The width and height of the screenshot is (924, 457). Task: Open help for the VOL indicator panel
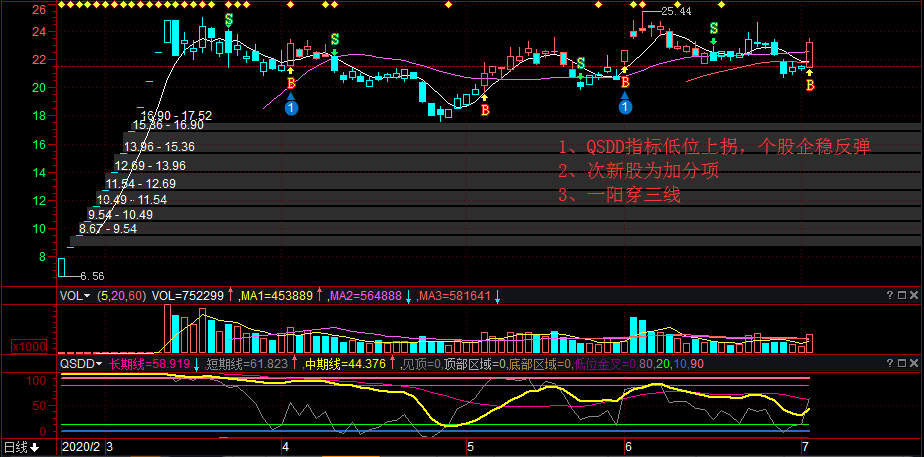pyautogui.click(x=890, y=296)
